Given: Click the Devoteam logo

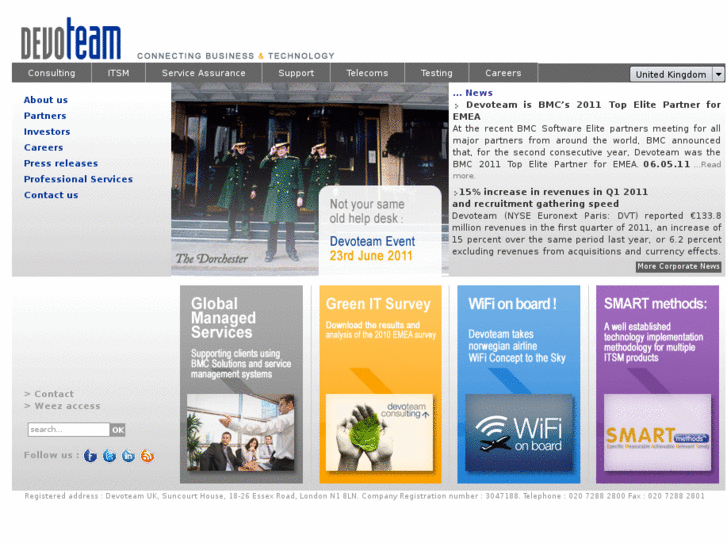Looking at the screenshot, I should (70, 39).
